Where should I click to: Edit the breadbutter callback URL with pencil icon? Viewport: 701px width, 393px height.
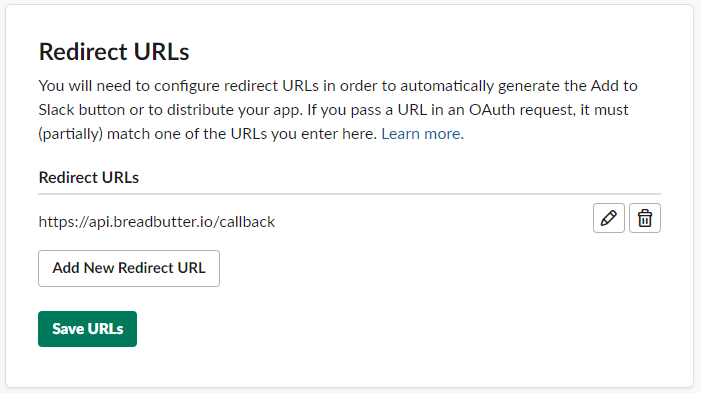pos(608,218)
